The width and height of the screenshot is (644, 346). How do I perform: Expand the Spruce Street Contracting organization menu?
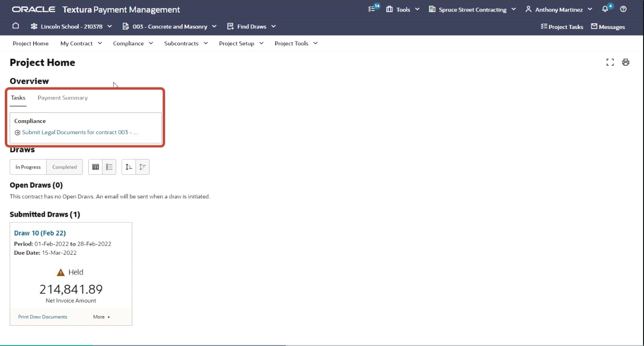pos(472,9)
